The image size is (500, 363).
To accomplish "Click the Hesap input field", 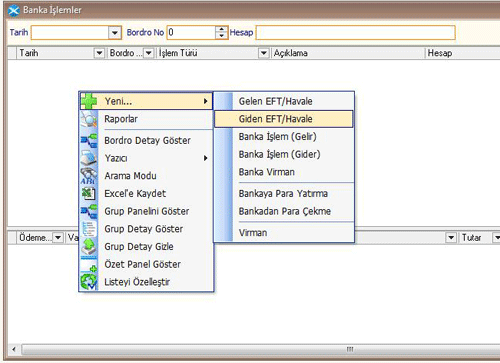I will point(356,33).
